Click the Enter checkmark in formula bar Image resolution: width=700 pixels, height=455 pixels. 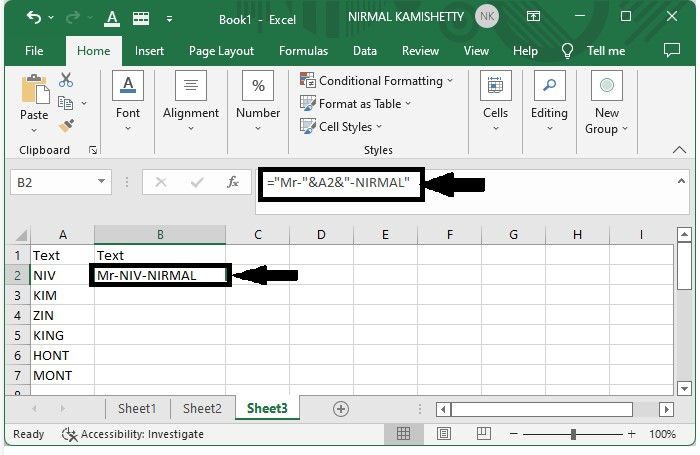tap(197, 182)
